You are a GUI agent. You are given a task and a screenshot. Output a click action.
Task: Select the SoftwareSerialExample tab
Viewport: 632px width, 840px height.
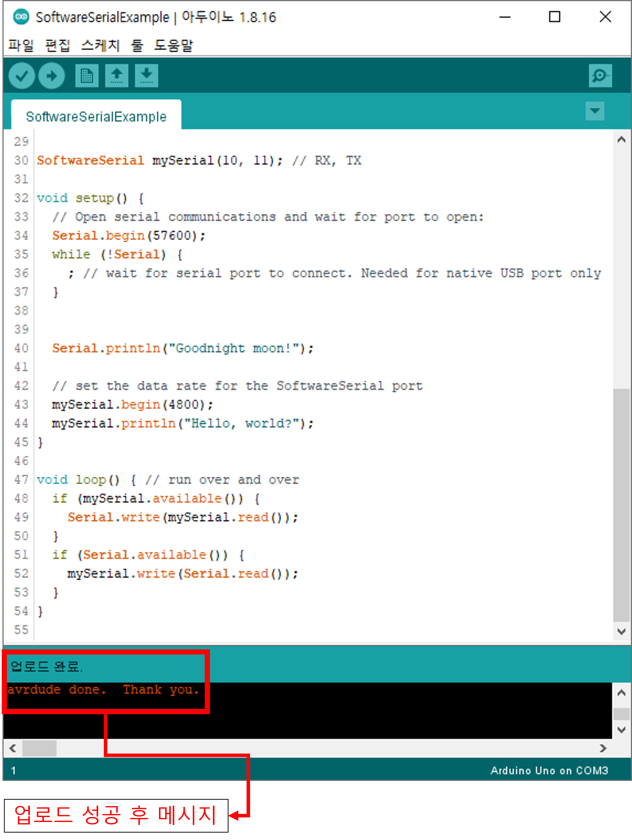pos(96,116)
